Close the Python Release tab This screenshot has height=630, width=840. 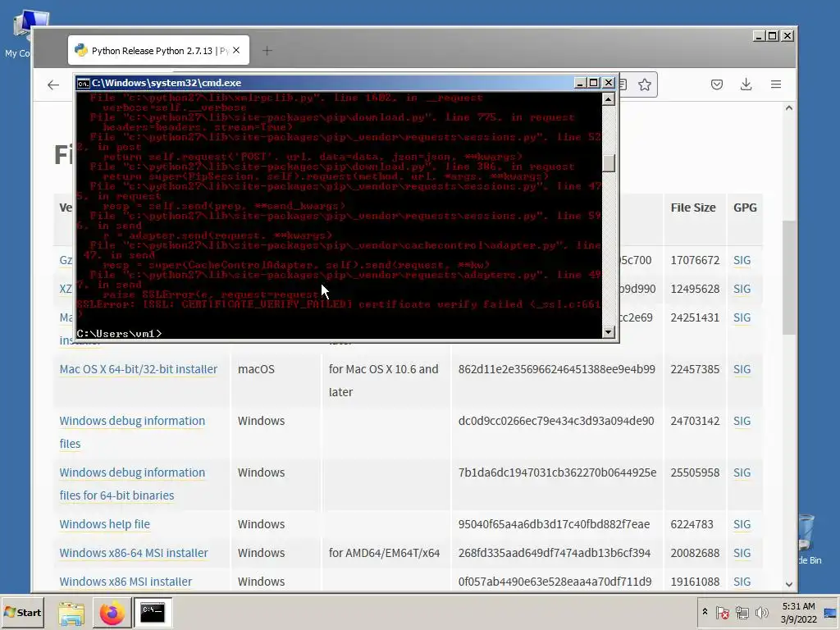click(x=236, y=50)
